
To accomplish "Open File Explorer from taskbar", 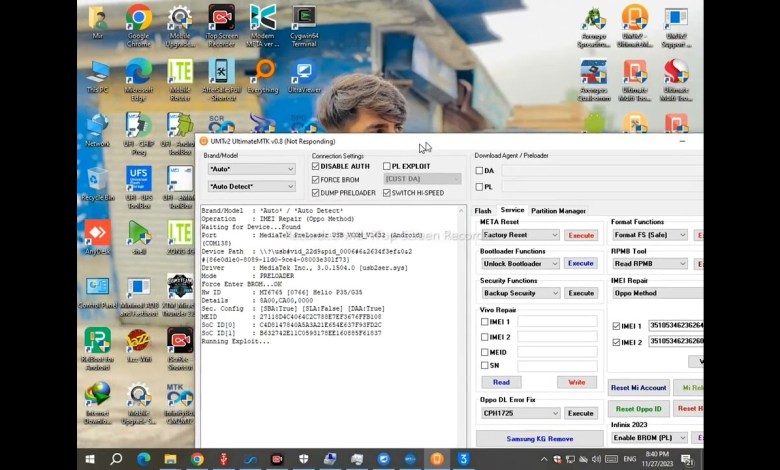I will coord(170,459).
